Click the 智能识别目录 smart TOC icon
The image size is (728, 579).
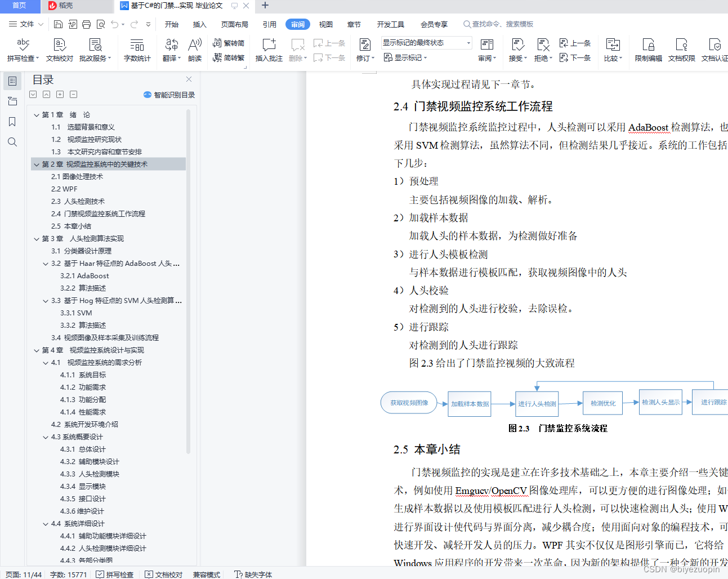[x=169, y=95]
